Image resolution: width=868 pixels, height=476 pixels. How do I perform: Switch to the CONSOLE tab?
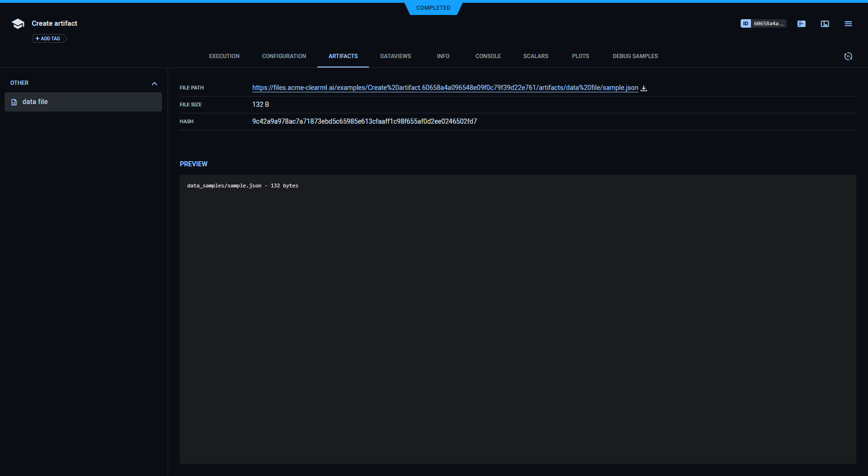pyautogui.click(x=488, y=56)
